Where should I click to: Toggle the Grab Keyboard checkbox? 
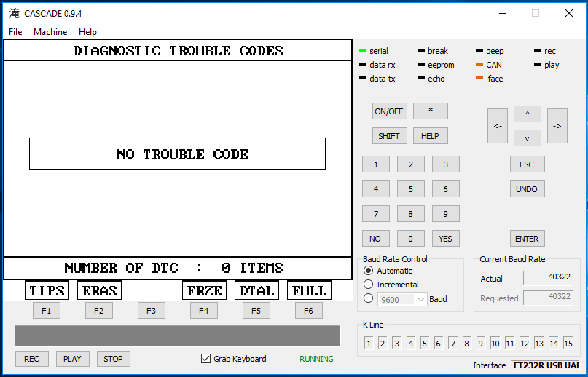point(205,359)
